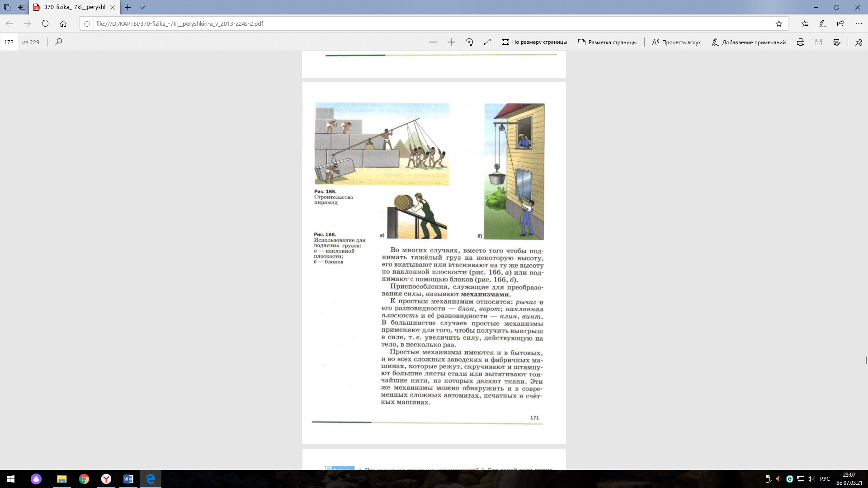The width and height of the screenshot is (868, 488).
Task: Click the tabs set aside icon
Action: click(x=7, y=7)
